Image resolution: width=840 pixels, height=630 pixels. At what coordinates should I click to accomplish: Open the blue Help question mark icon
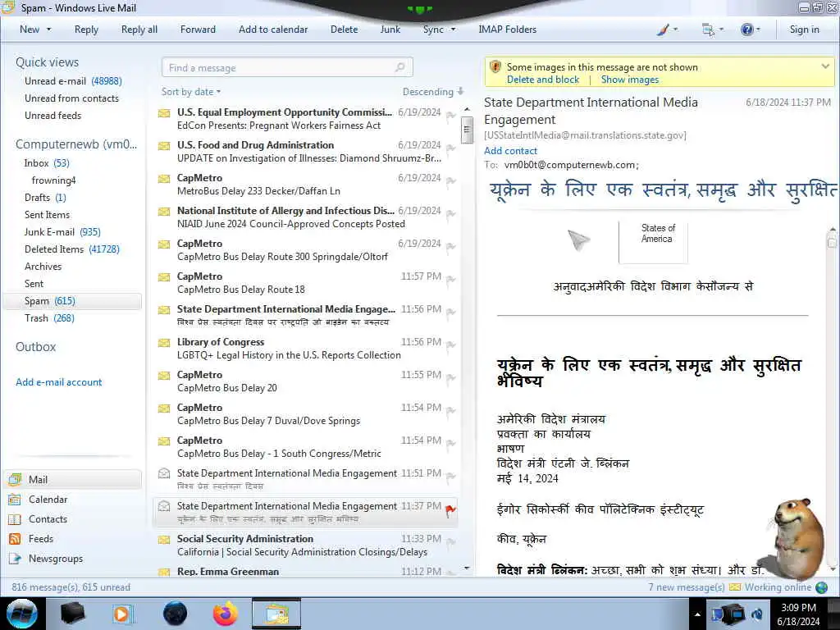point(746,30)
